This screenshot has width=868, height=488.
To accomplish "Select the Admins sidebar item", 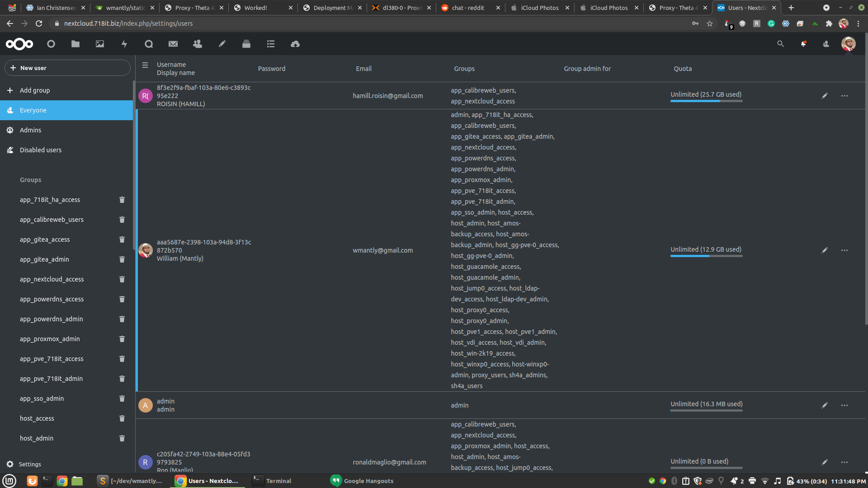I will [30, 130].
